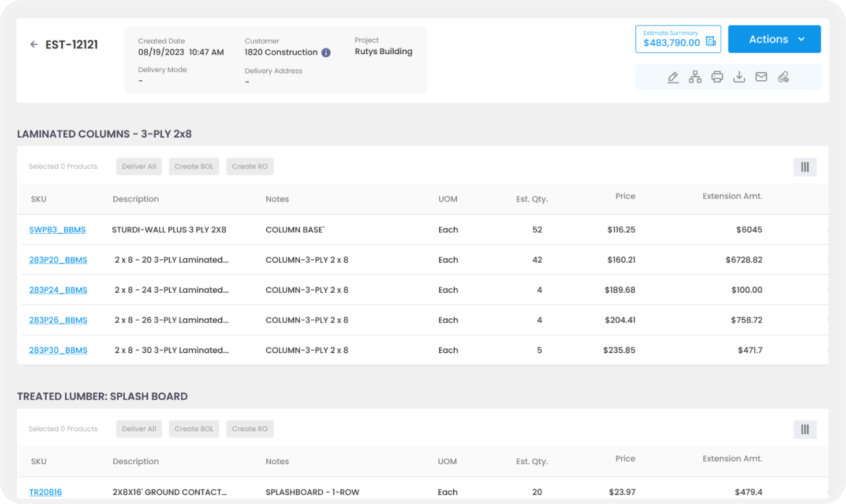Click the attachment paperclip icon

tap(783, 77)
